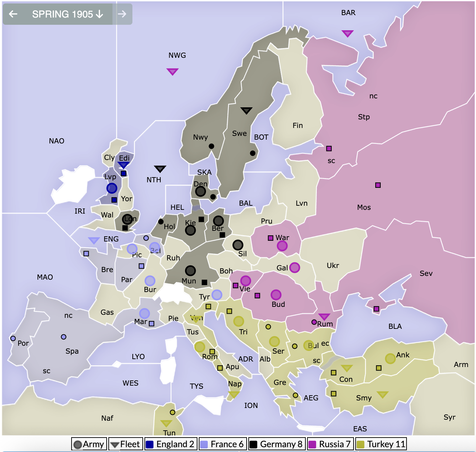Screen dimensions: 476x452
Task: Toggle the supply center marker in Moscow
Action: point(378,185)
